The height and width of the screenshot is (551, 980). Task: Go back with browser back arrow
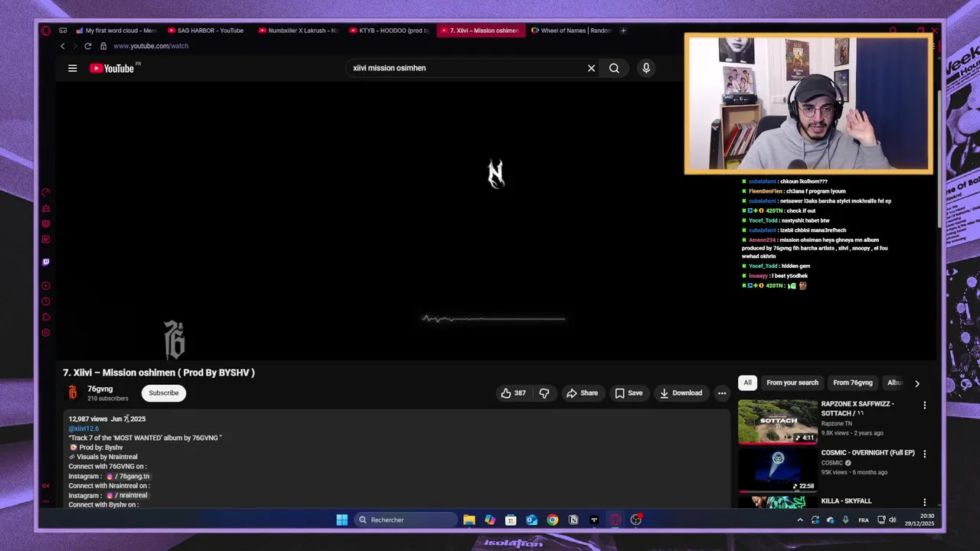pyautogui.click(x=63, y=46)
